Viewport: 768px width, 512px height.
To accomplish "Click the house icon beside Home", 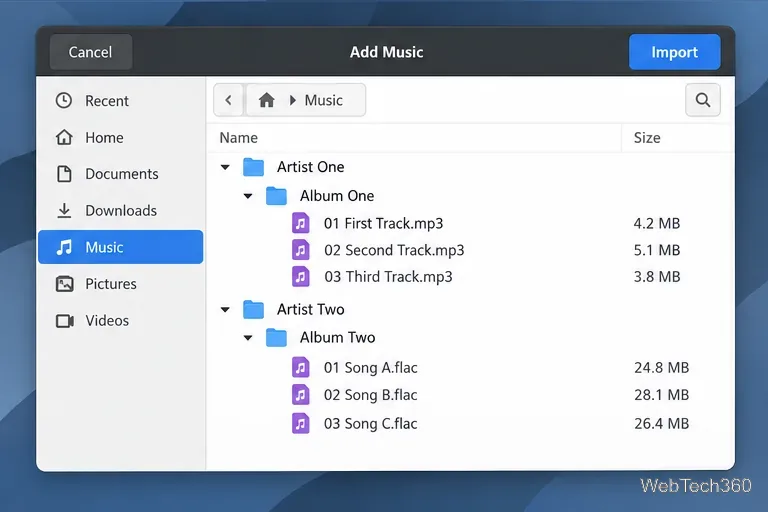I will coord(64,137).
